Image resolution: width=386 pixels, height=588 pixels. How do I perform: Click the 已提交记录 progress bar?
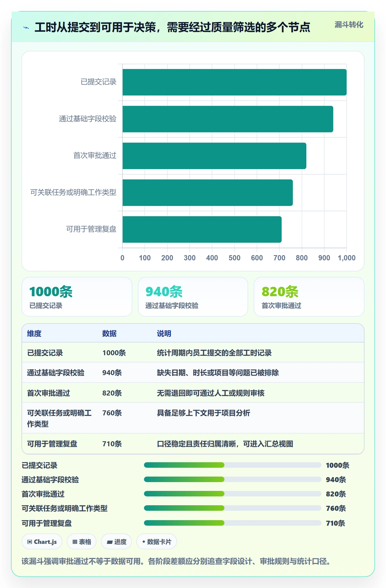click(x=232, y=465)
